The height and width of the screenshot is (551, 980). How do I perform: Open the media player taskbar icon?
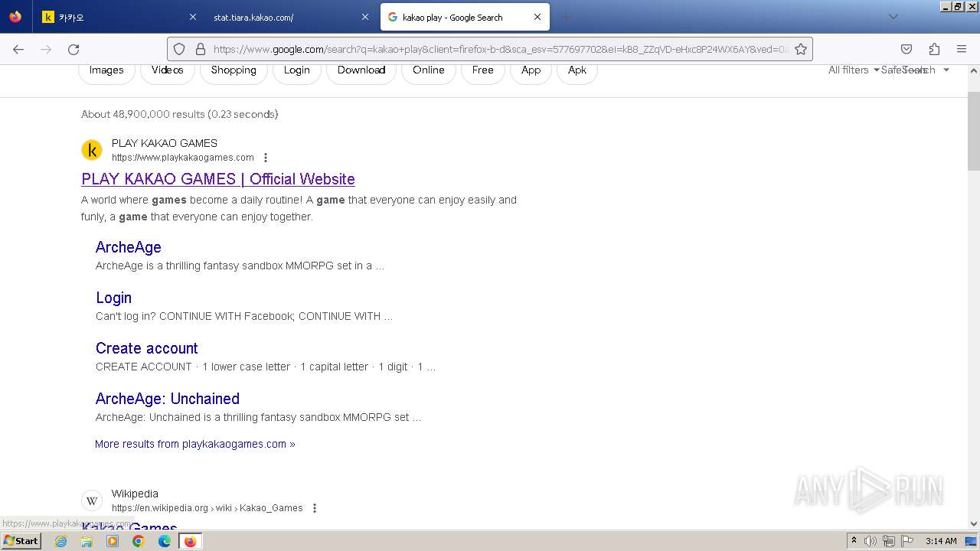(x=113, y=541)
